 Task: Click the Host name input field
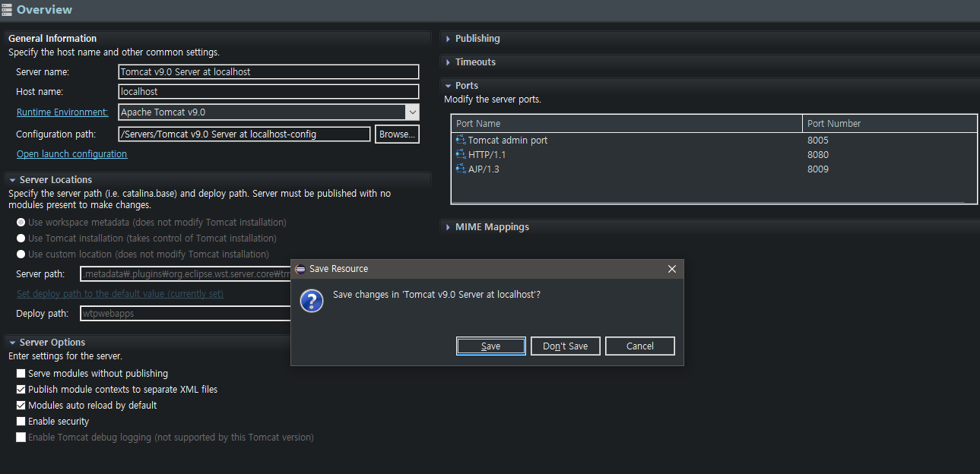[x=269, y=92]
